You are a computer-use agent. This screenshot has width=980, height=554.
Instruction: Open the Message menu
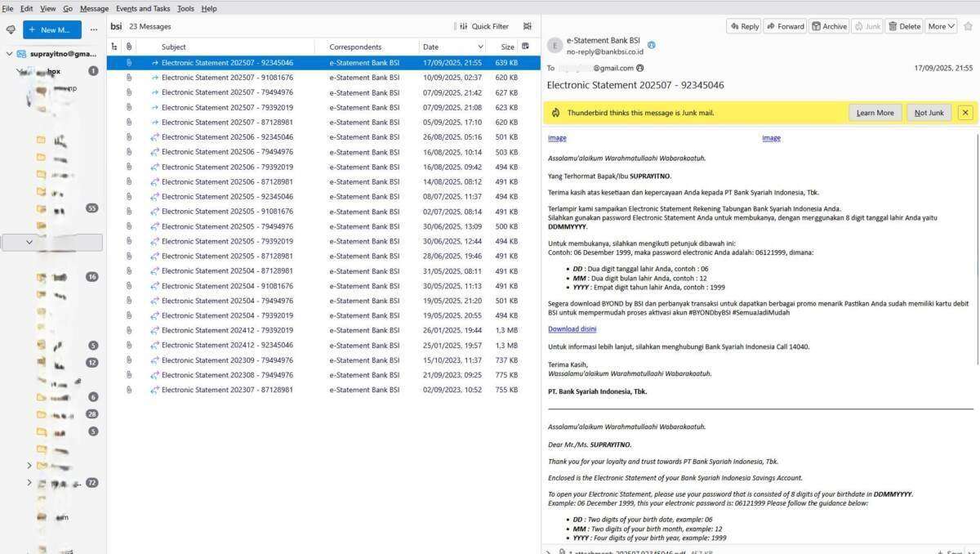pyautogui.click(x=94, y=8)
